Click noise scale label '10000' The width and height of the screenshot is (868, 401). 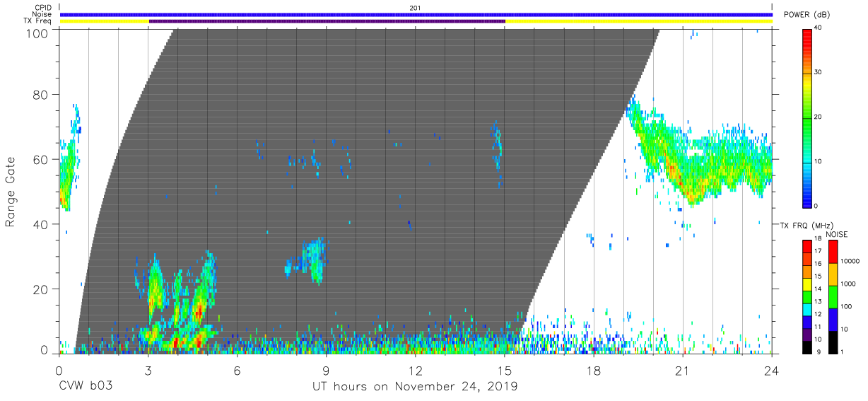[849, 260]
